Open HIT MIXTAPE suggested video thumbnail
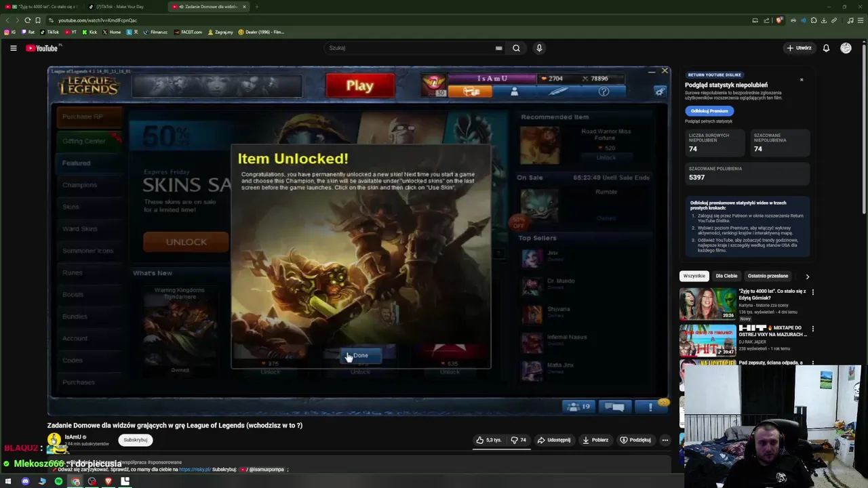Viewport: 868px width, 488px height. 707,341
